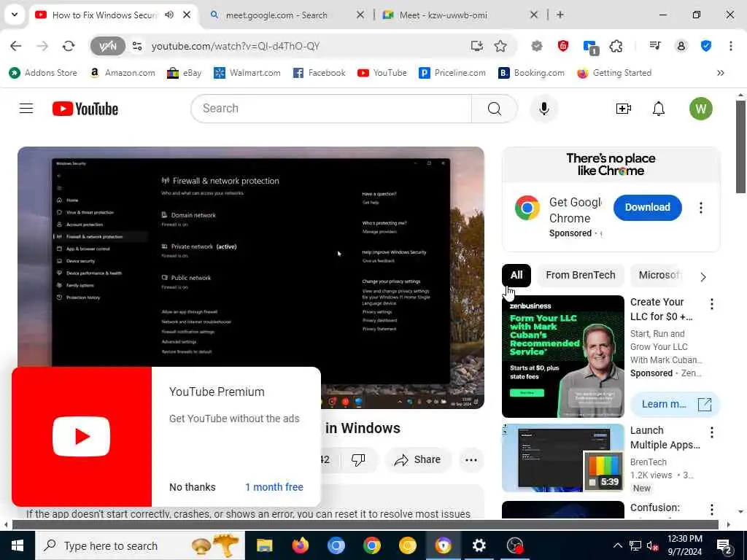The height and width of the screenshot is (560, 747).
Task: Dislike the video with thumbs down
Action: coord(358,459)
